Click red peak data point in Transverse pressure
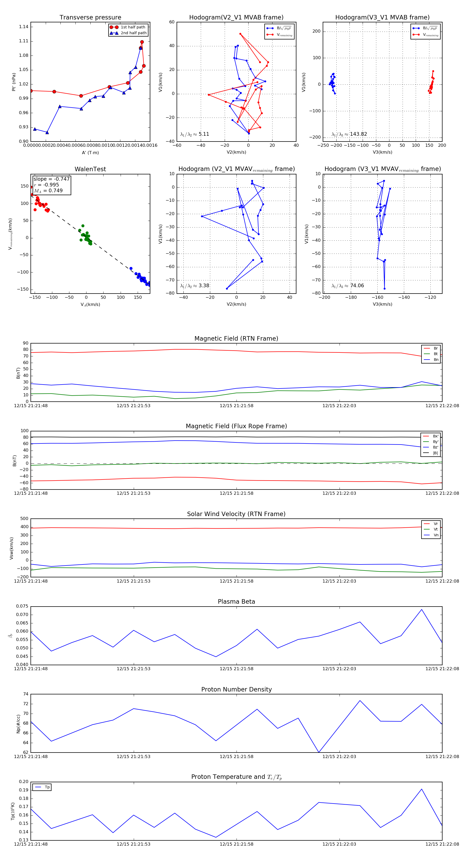This screenshot has width=473, height=868. click(x=142, y=42)
